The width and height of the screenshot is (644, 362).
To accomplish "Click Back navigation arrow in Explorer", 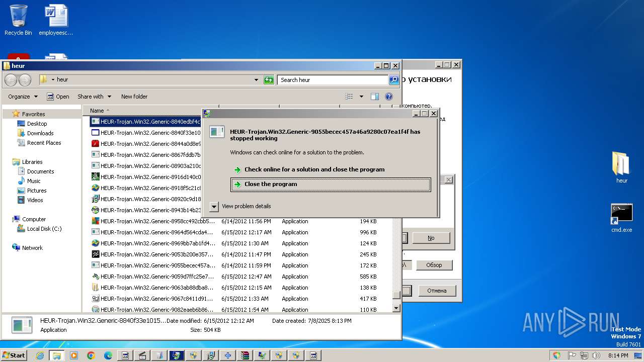I will click(11, 80).
